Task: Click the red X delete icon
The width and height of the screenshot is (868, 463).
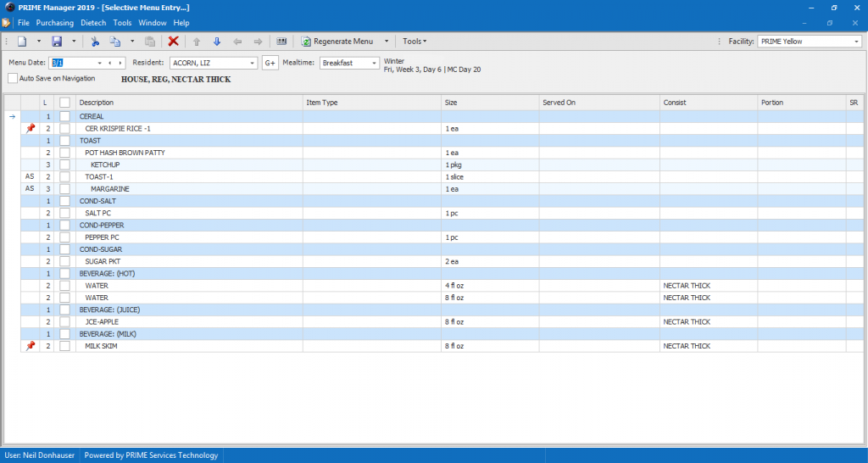Action: (173, 41)
